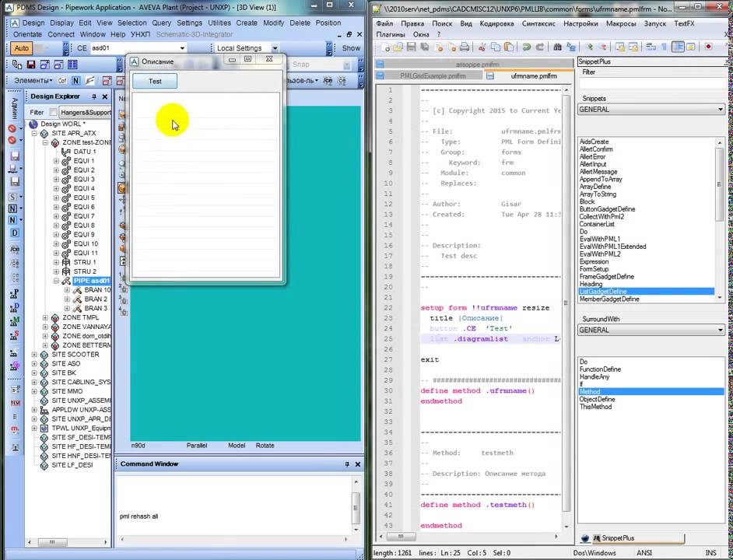Click the Open file icon in Notepad++ toolbar
Screen dimensions: 733x560
click(398, 47)
